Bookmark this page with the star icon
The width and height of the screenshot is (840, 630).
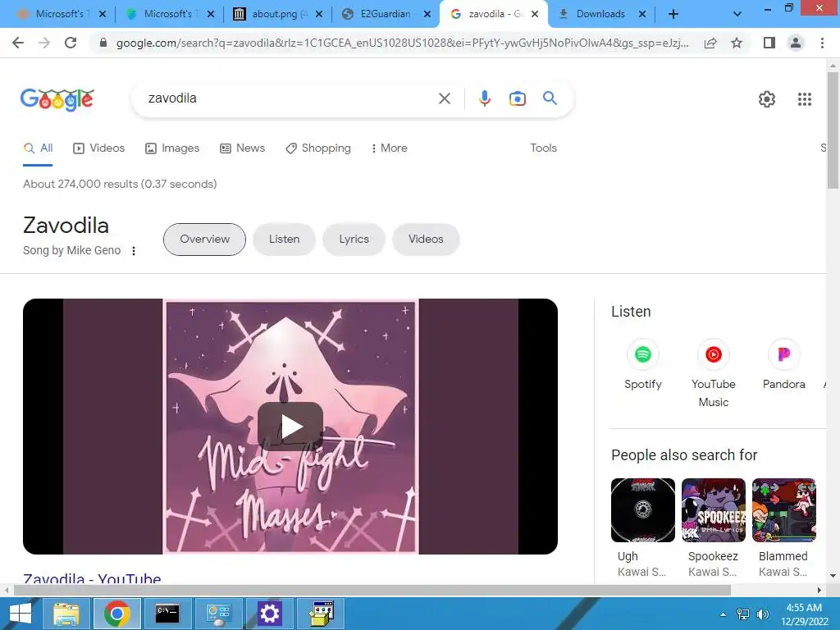[x=737, y=43]
